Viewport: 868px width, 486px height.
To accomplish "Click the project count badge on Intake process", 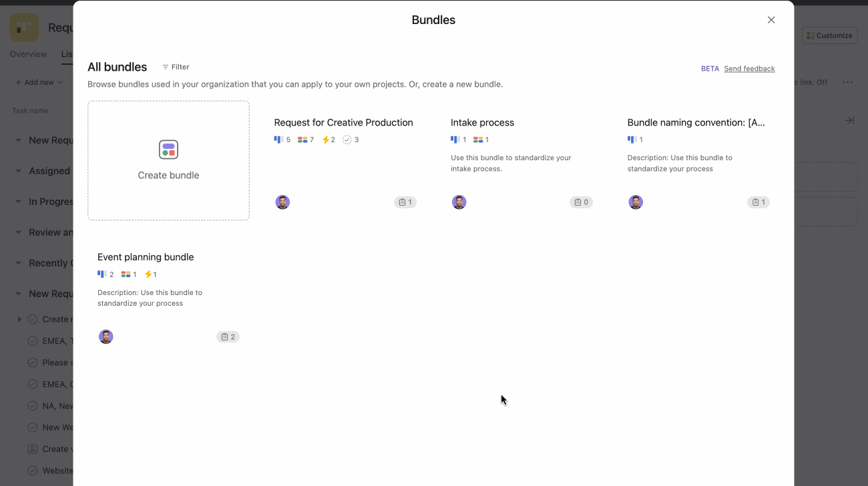I will click(581, 202).
